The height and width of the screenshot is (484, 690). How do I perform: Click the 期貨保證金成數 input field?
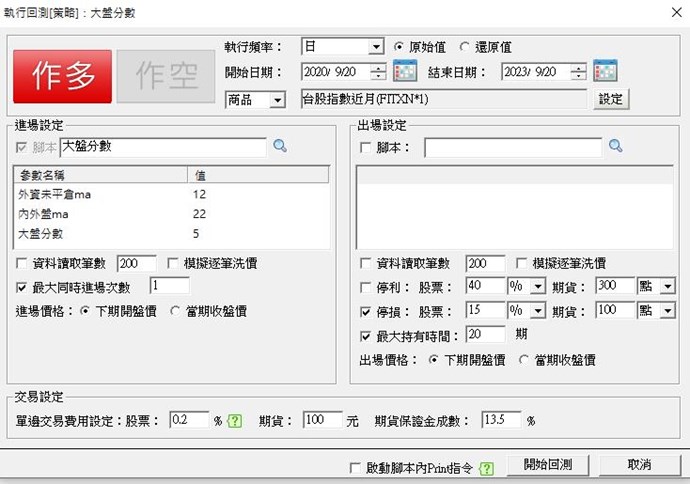(x=502, y=421)
